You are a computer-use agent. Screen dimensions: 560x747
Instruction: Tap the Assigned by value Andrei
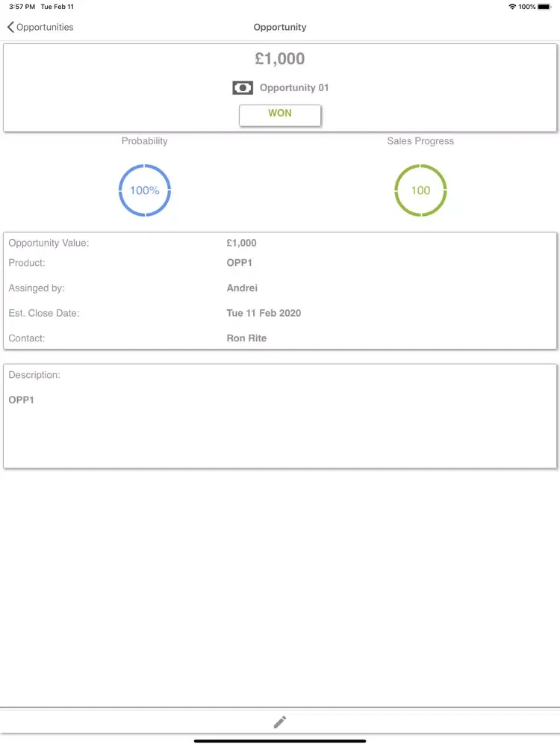pyautogui.click(x=242, y=288)
